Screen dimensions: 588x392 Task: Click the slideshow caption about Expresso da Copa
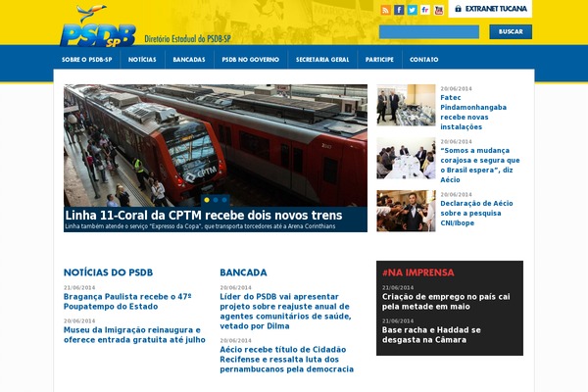pos(200,226)
